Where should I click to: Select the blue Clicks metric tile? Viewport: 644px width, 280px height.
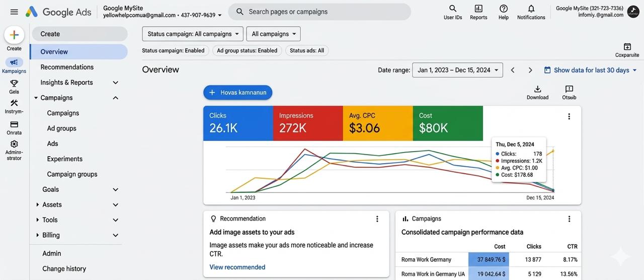click(x=238, y=123)
